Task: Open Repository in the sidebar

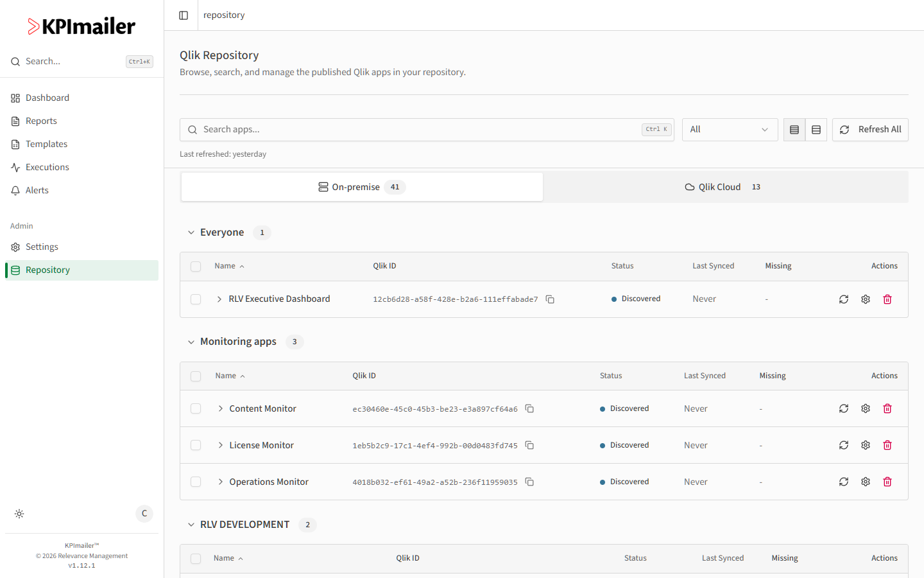Action: coord(81,270)
